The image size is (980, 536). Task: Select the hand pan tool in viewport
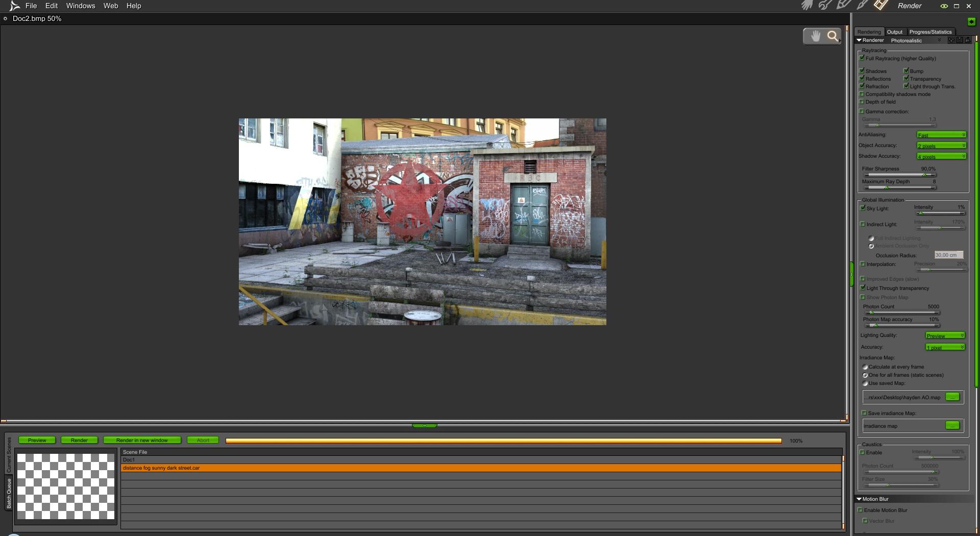coord(815,36)
